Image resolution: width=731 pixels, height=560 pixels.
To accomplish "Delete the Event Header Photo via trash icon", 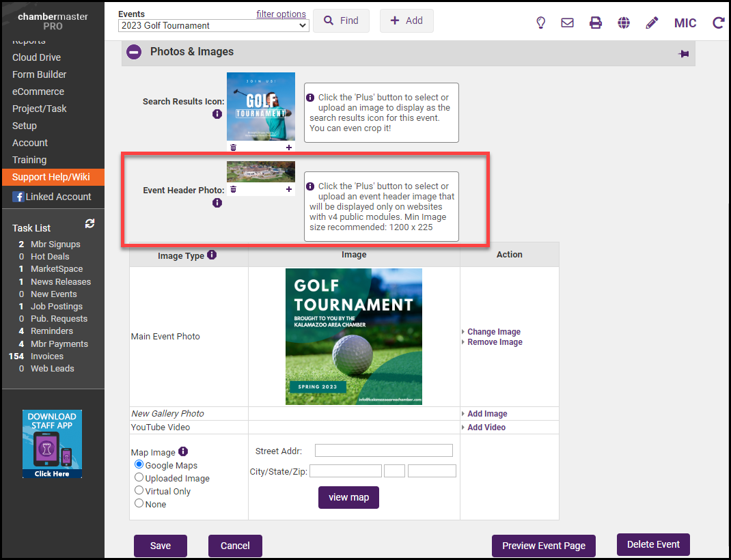I will tap(233, 189).
